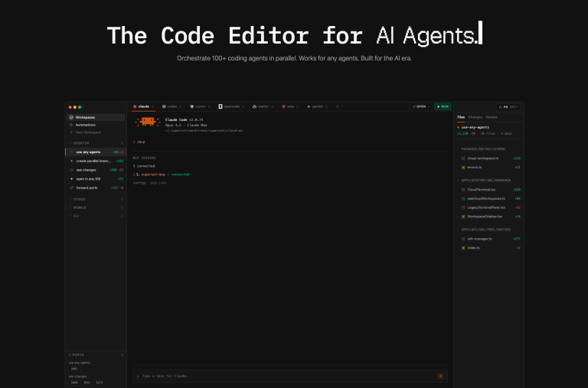Close the copilot tab
This screenshot has height=388, width=588.
[273, 107]
